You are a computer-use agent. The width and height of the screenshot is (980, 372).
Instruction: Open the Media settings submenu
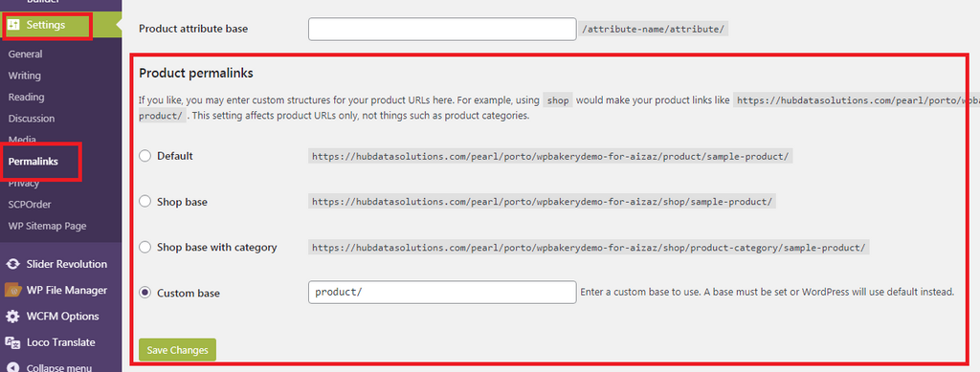click(x=22, y=140)
